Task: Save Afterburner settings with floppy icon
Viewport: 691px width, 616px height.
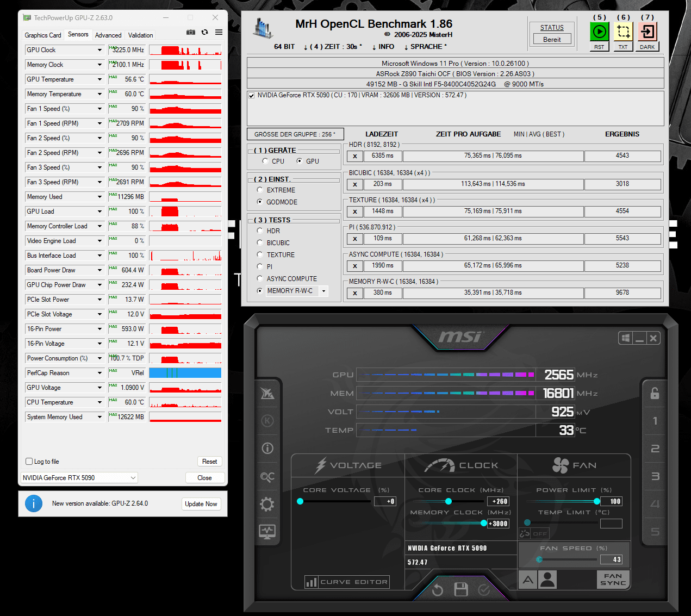Action: [461, 589]
